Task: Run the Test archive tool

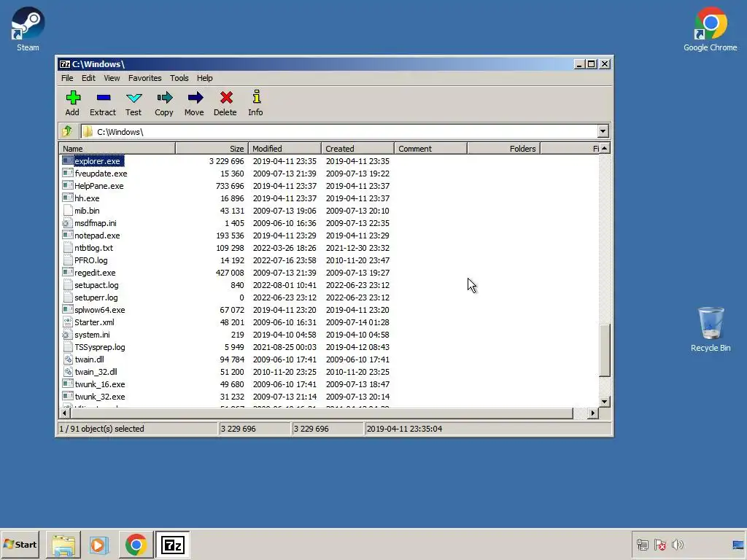Action: (x=134, y=98)
